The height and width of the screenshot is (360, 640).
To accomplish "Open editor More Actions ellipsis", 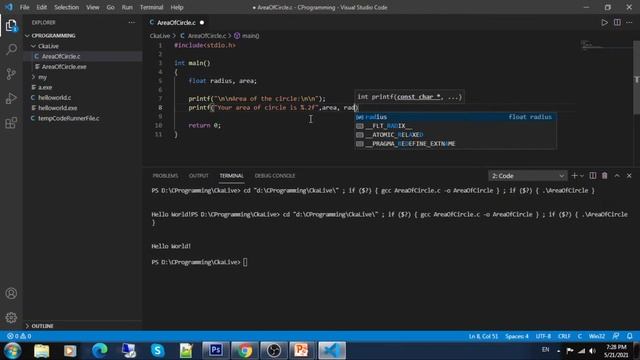I will click(629, 22).
